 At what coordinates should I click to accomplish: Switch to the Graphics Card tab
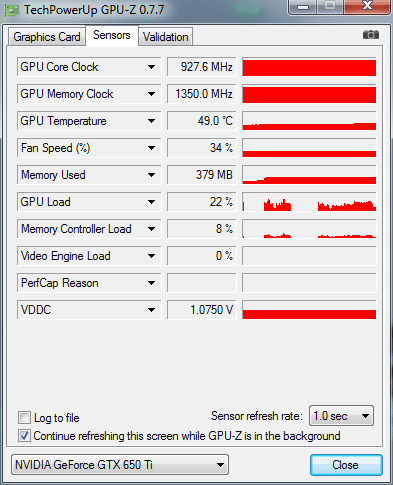click(47, 37)
